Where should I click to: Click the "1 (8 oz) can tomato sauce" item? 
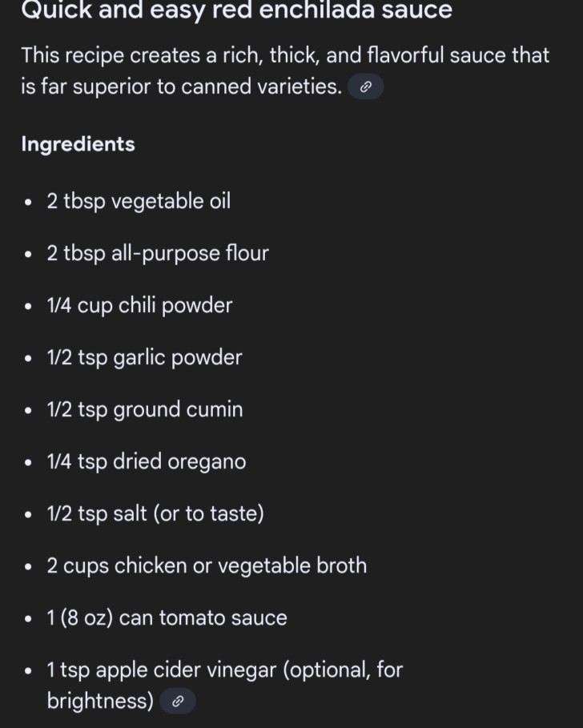[x=167, y=617]
